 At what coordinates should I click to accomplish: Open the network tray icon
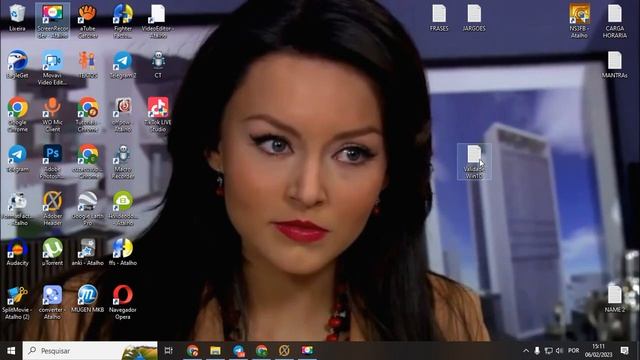tap(549, 351)
